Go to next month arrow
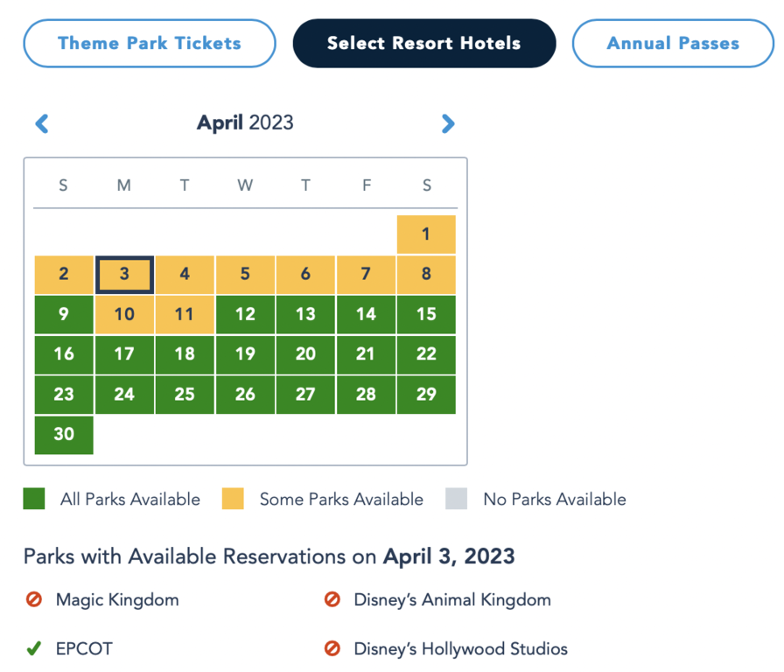This screenshot has width=784, height=672. (448, 123)
